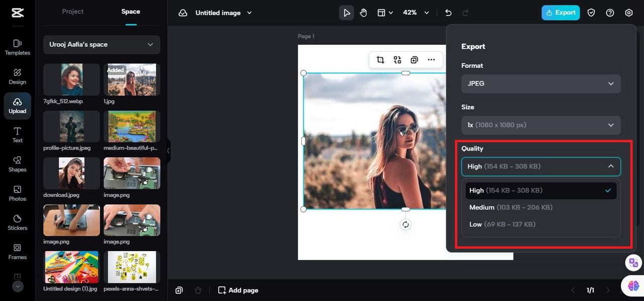Screen dimensions: 644x301
Task: Collapse the left panel handle
Action: (169, 150)
